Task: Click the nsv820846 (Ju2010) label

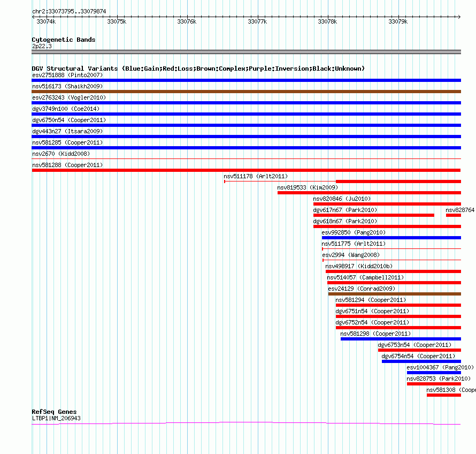Action: [342, 199]
